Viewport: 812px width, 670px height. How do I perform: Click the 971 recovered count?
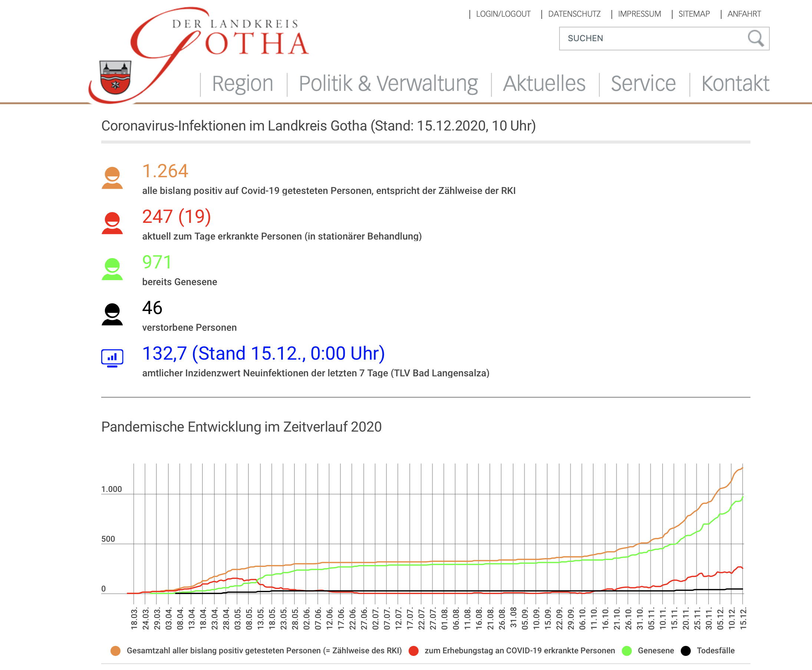(157, 262)
